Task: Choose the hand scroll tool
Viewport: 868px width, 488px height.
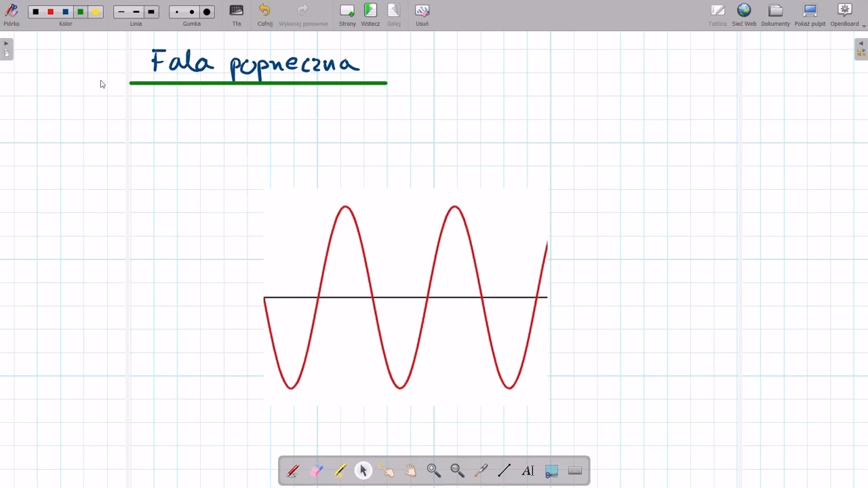Action: [x=410, y=470]
